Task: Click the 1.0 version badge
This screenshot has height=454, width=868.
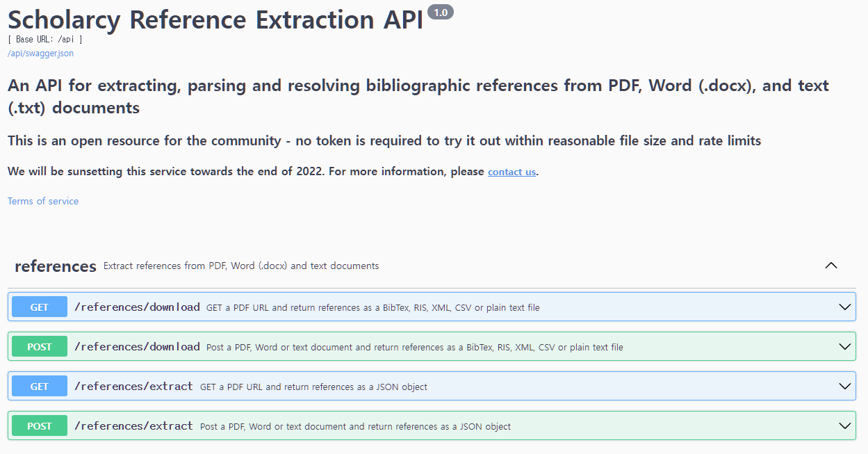Action: point(441,12)
